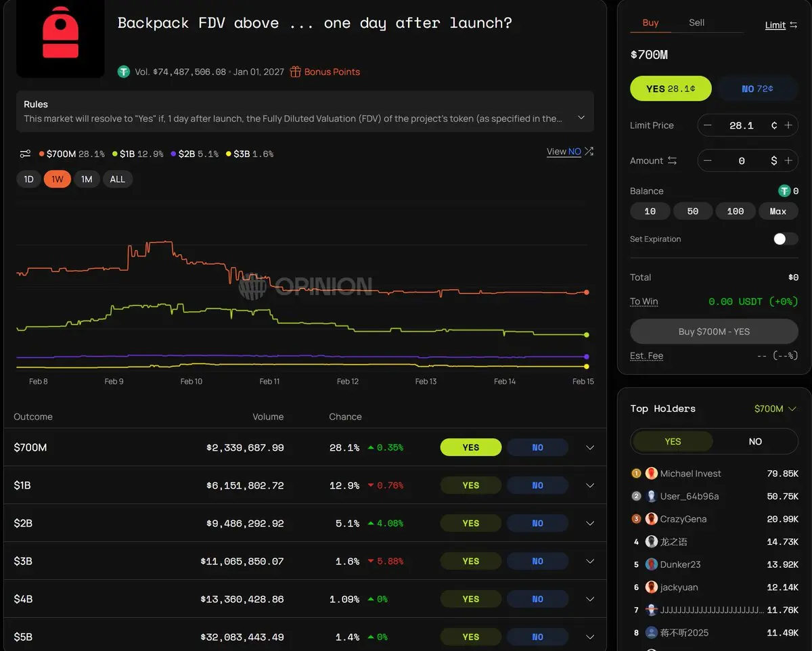Click NO in the $3B outcome row

(x=537, y=561)
